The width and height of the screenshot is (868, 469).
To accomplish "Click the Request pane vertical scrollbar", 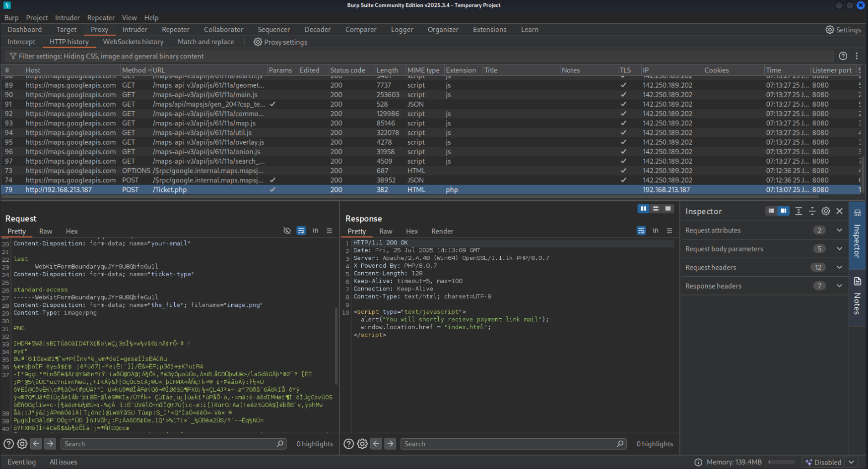I will click(336, 346).
